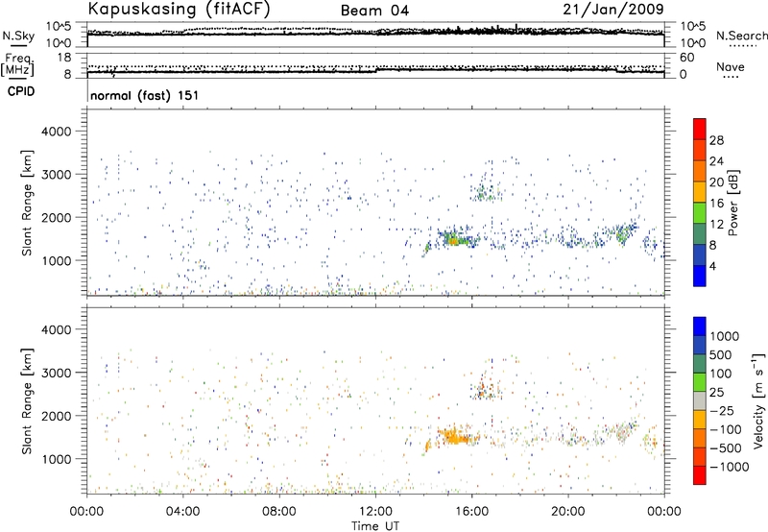This screenshot has width=768, height=532.
Task: Click the 'Time UT' axis title
Action: tap(375, 526)
